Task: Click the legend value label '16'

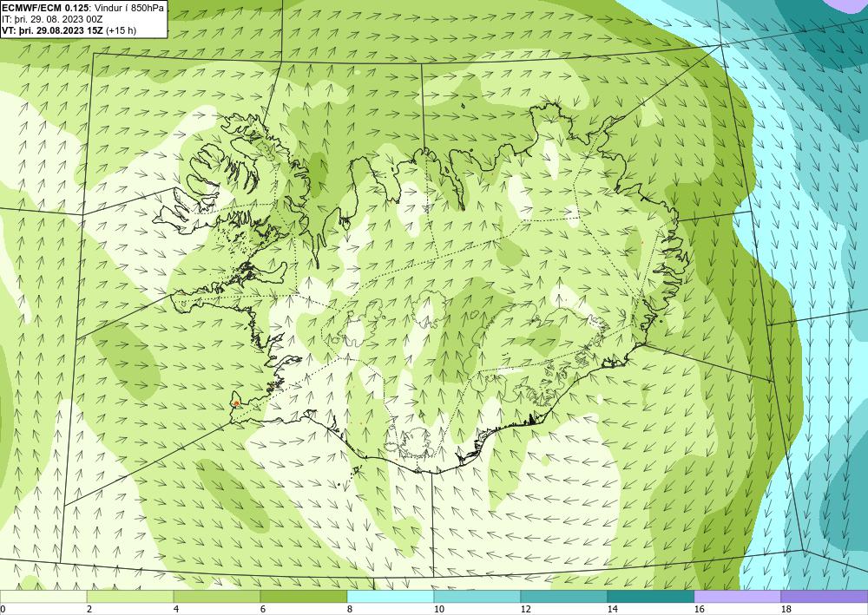Action: (699, 610)
